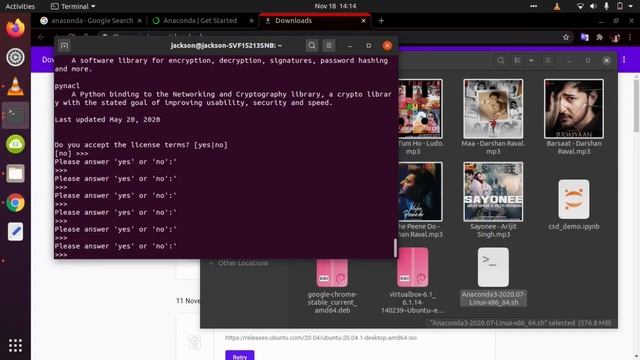Bookmark page with Chrome star icon

tap(566, 37)
